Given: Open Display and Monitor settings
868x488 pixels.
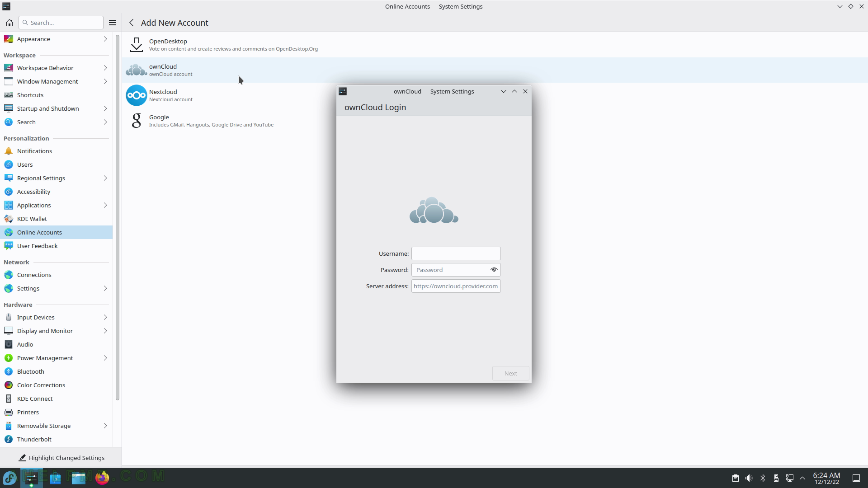Looking at the screenshot, I should coord(56,331).
